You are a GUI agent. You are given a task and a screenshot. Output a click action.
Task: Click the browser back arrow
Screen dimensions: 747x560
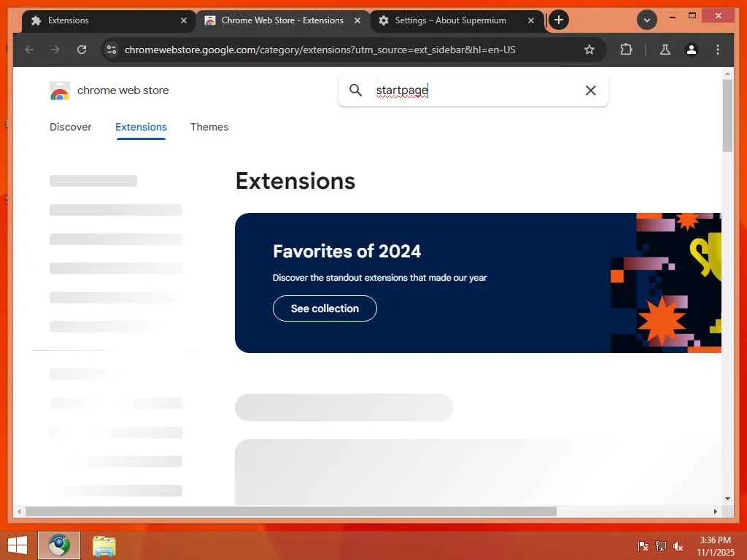pos(29,50)
